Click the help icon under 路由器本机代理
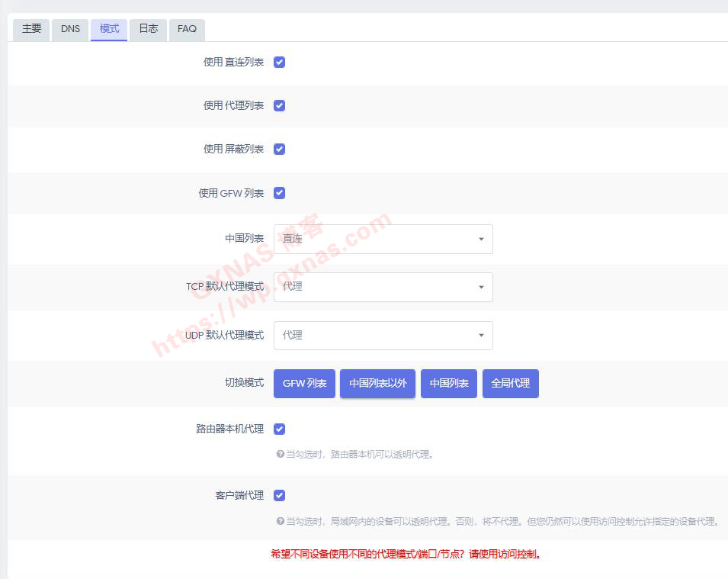 tap(280, 455)
